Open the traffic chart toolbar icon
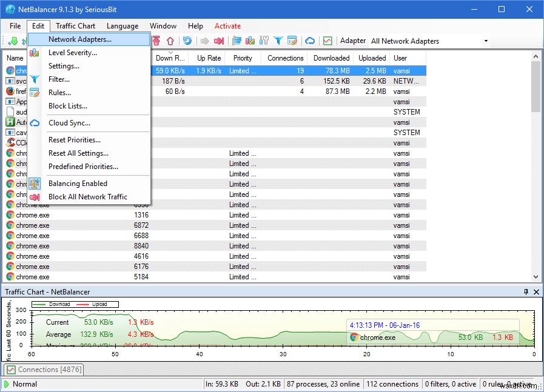The width and height of the screenshot is (544, 392). click(x=327, y=41)
